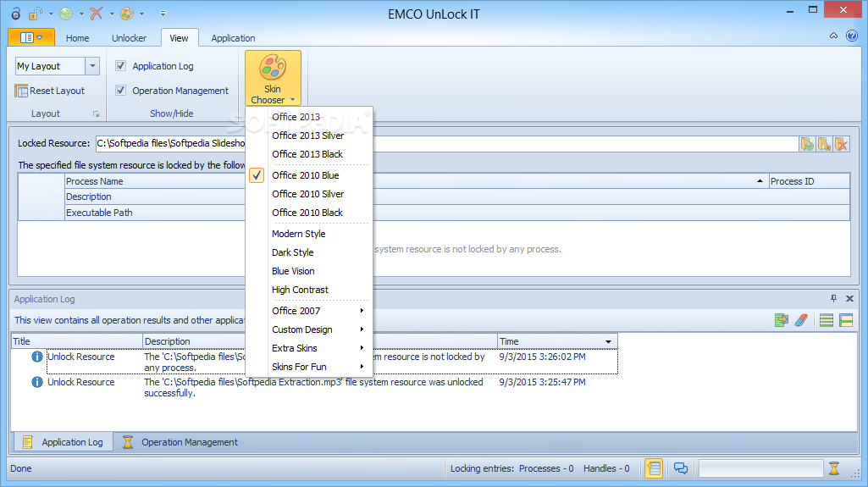Viewport: 868px width, 487px height.
Task: Expand the Custom Design submenu
Action: tap(309, 329)
